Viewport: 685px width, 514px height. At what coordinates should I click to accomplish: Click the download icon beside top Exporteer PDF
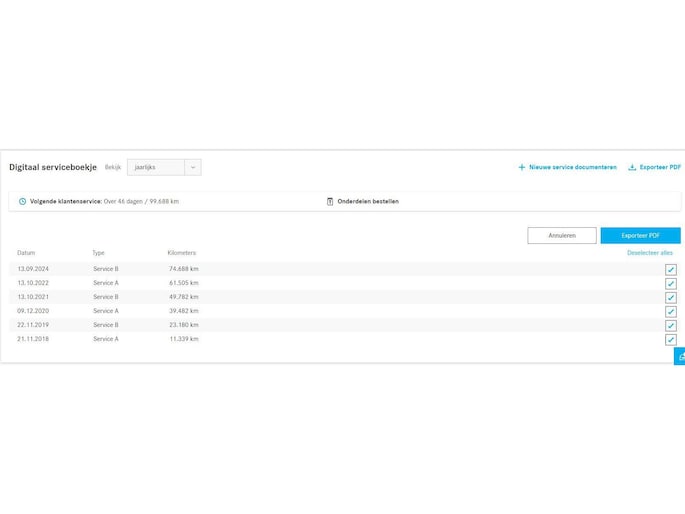point(632,167)
